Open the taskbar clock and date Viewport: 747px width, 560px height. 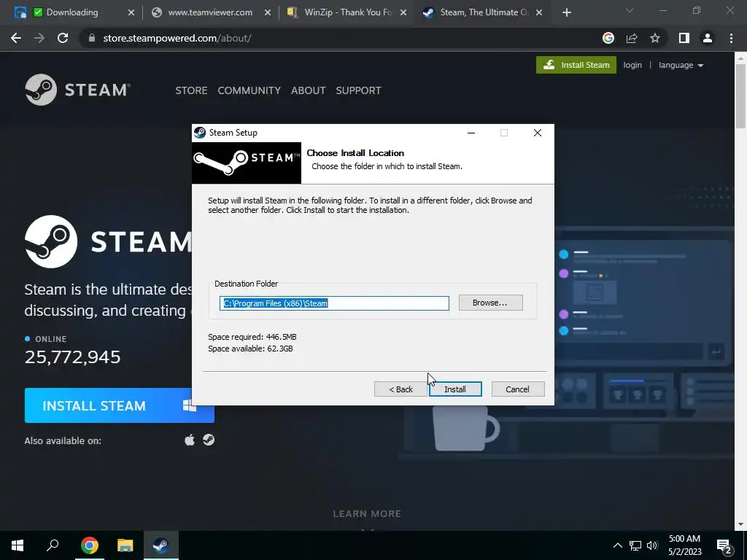coord(684,545)
